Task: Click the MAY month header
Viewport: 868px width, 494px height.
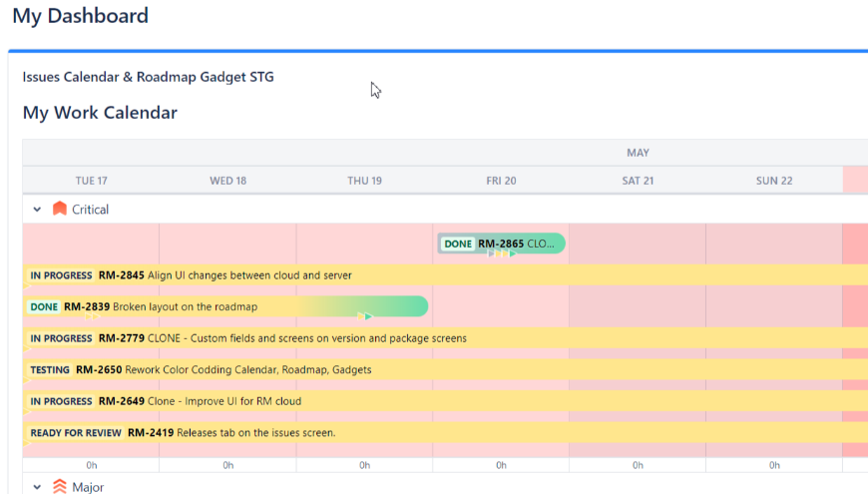Action: [x=638, y=153]
